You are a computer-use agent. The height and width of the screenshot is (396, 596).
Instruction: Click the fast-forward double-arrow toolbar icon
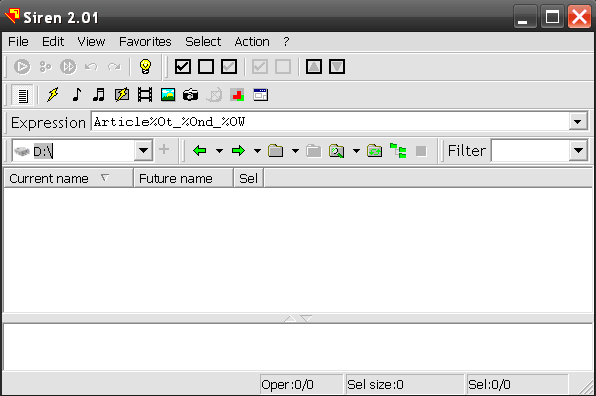[x=68, y=67]
